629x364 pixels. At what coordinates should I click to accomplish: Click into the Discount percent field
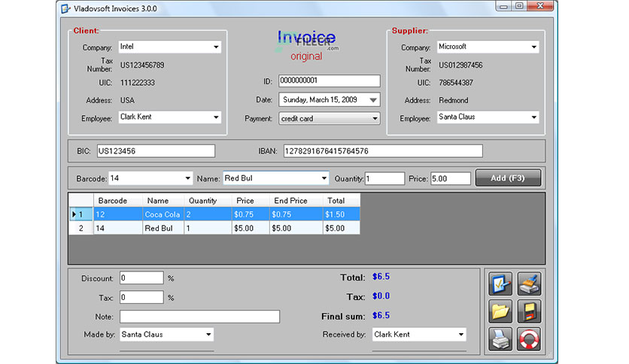[141, 278]
